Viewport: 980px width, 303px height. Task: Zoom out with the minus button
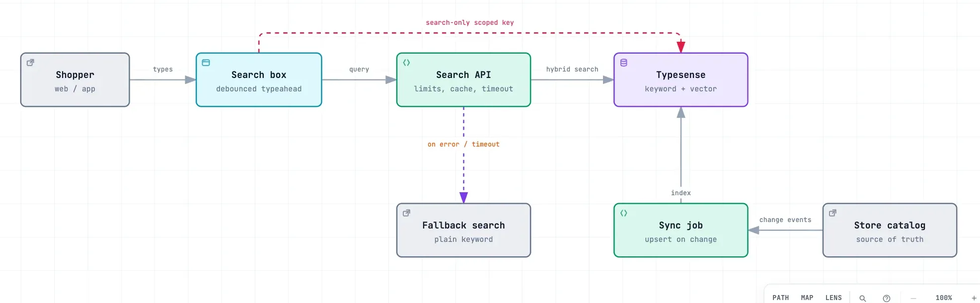(913, 298)
